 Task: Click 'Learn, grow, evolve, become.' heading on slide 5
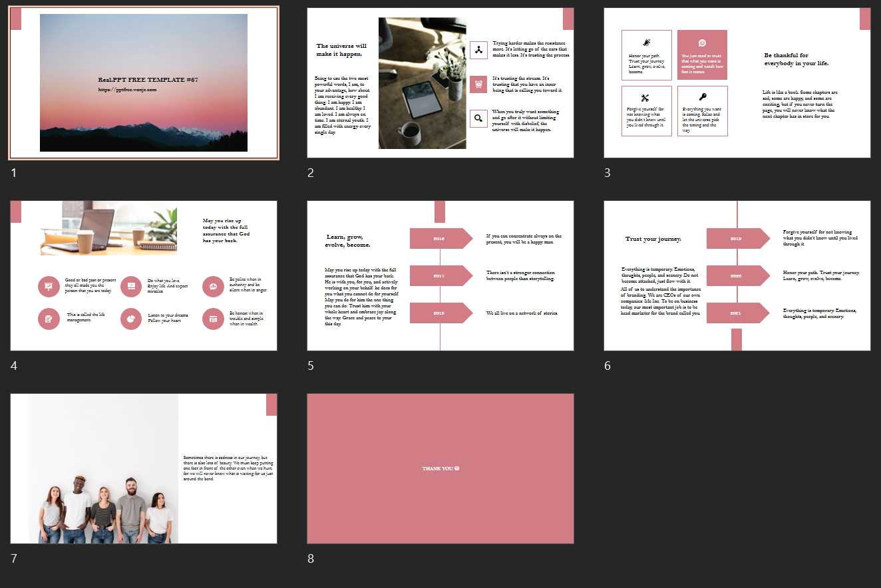[x=348, y=240]
